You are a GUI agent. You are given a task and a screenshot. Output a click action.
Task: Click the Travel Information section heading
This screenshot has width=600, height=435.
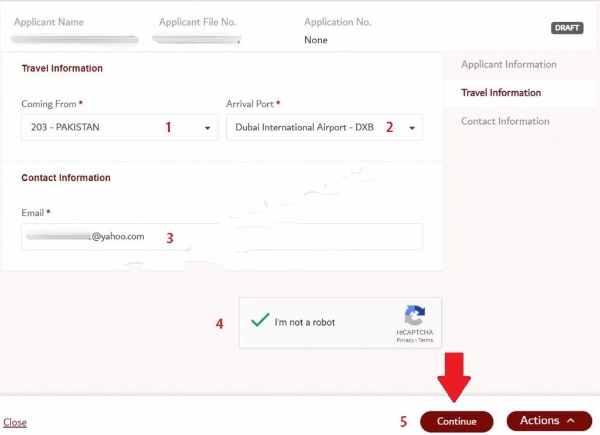tap(62, 68)
